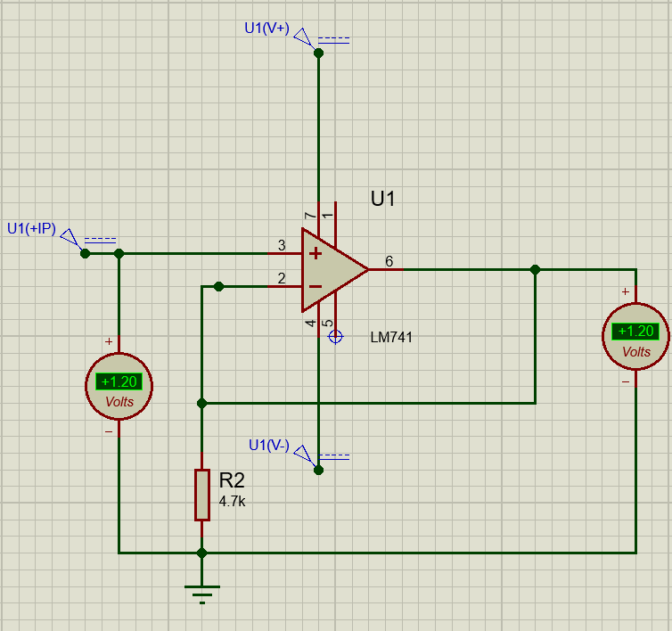Click the origin marker near pin 5
This screenshot has height=631, width=672.
[335, 337]
